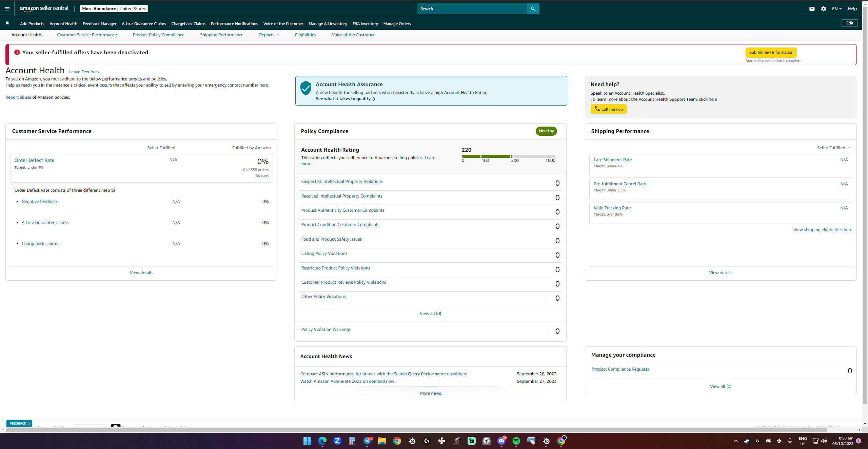Image resolution: width=868 pixels, height=449 pixels.
Task: Open Add Products in the favorites bar
Action: tap(32, 24)
